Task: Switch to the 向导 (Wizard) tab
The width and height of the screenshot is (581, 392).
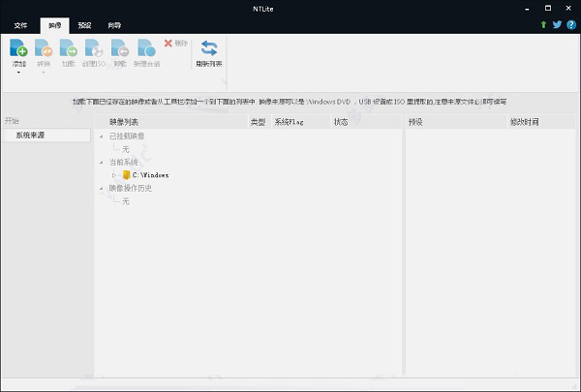Action: [114, 25]
